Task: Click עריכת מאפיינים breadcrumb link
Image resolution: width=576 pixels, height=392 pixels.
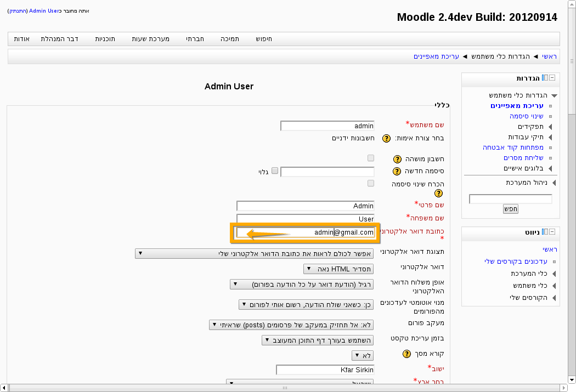Action: [437, 56]
